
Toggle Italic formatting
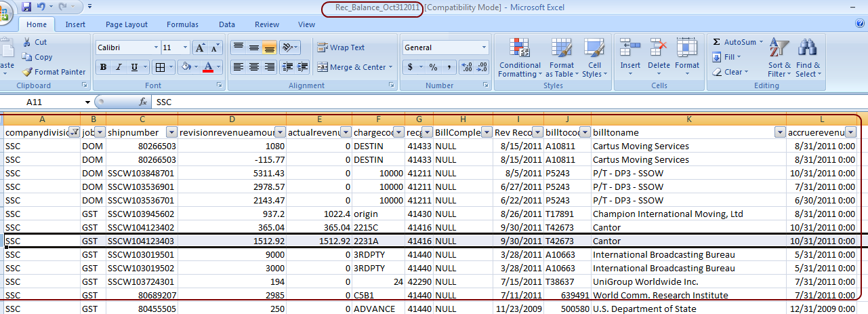[119, 67]
